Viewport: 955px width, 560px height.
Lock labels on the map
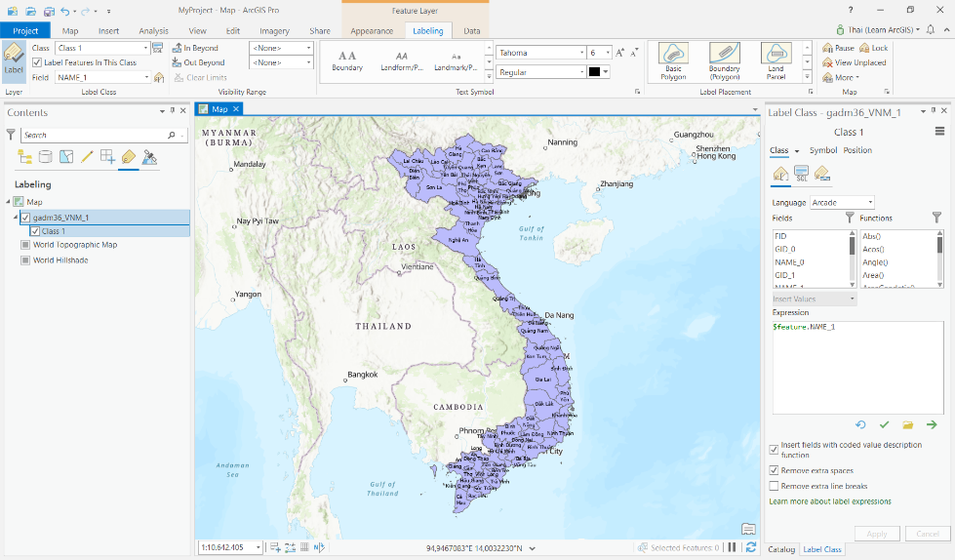point(874,48)
